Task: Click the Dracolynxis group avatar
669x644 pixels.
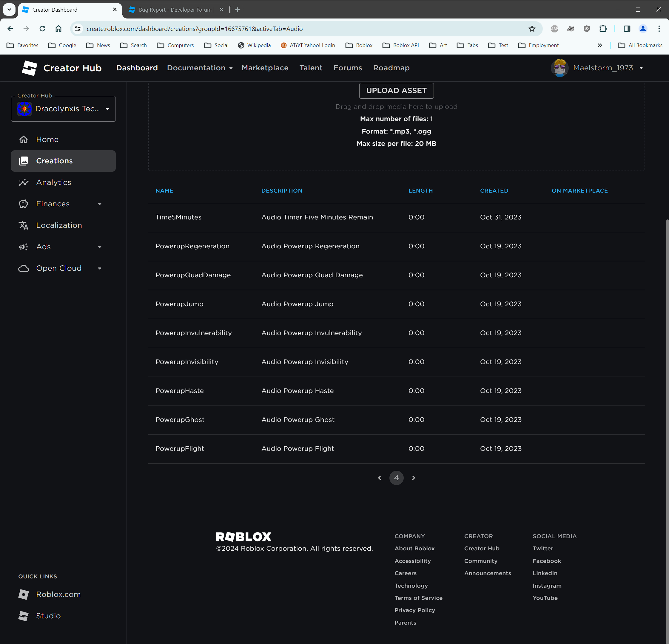Action: [x=24, y=109]
